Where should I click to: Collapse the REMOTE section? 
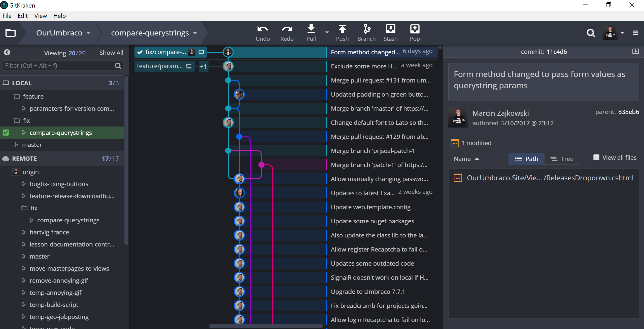62,158
